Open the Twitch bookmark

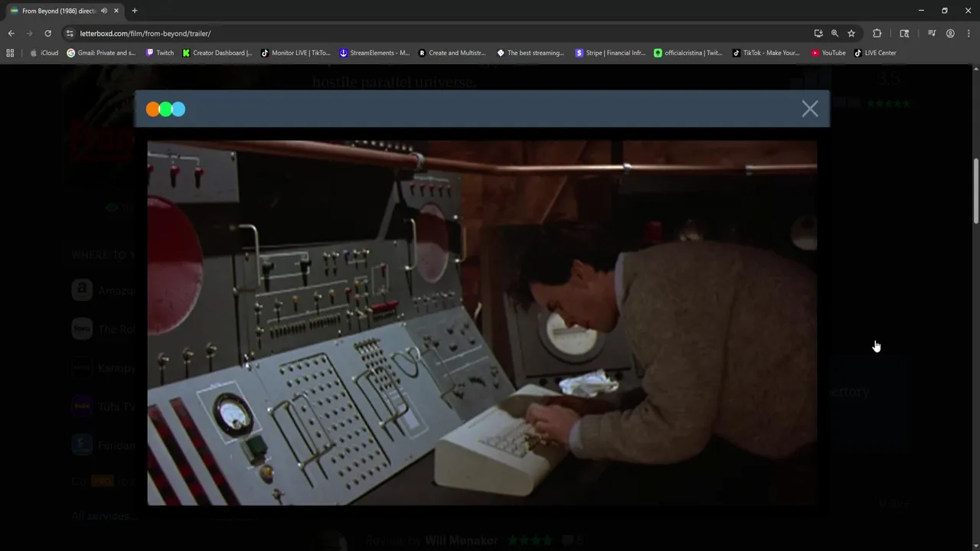(x=159, y=53)
